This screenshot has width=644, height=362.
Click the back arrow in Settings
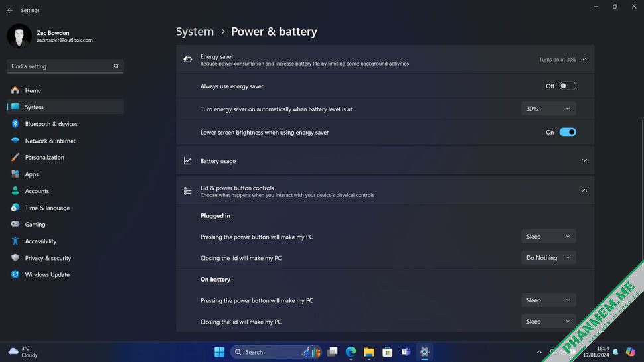click(10, 10)
